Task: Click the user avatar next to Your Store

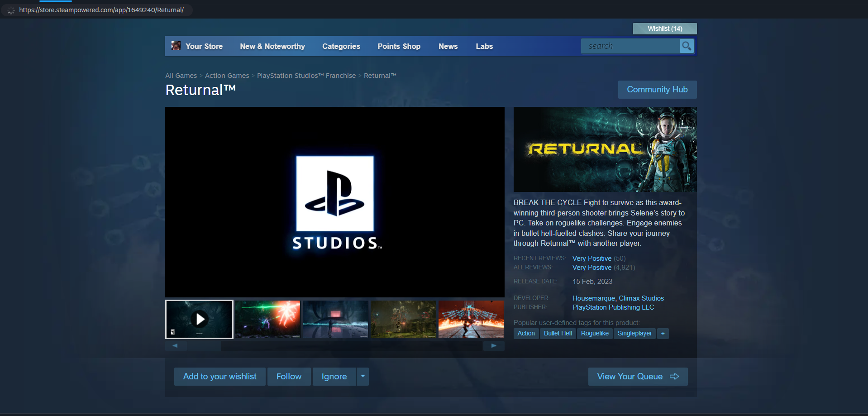Action: pyautogui.click(x=176, y=46)
